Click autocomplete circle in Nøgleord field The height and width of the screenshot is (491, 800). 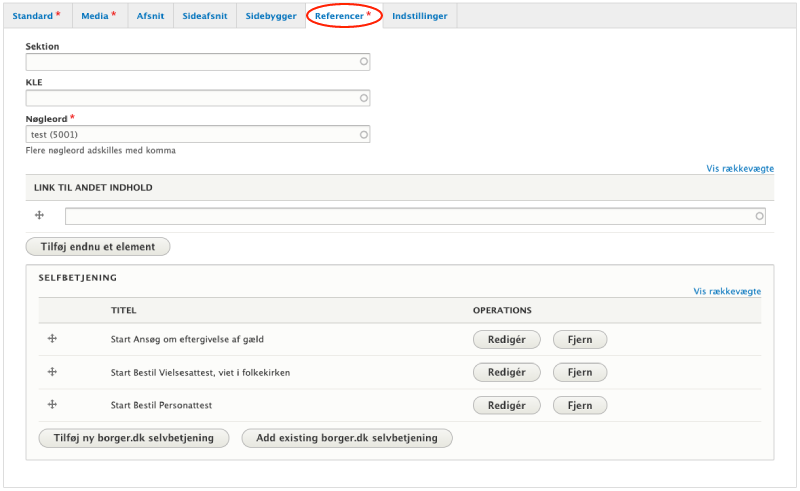tap(364, 134)
